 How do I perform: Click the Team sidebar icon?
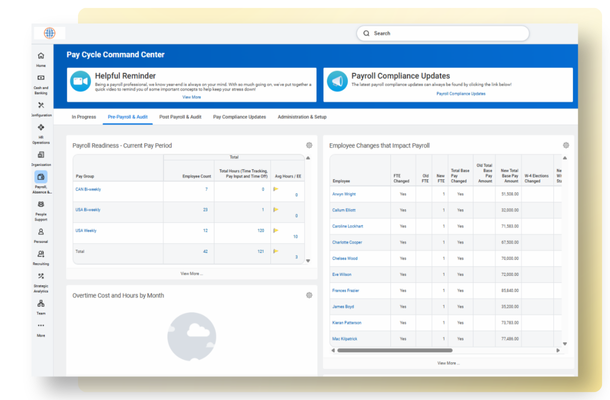pos(41,307)
